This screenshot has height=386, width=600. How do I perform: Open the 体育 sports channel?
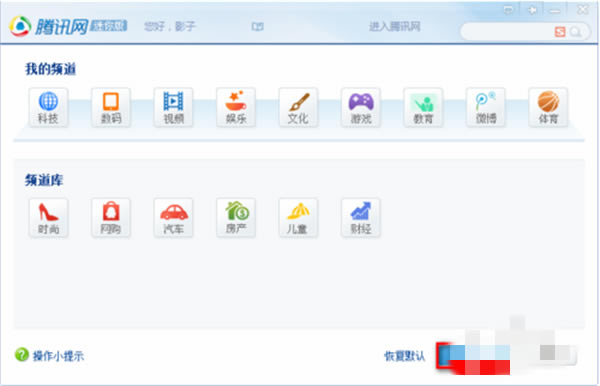pos(548,107)
